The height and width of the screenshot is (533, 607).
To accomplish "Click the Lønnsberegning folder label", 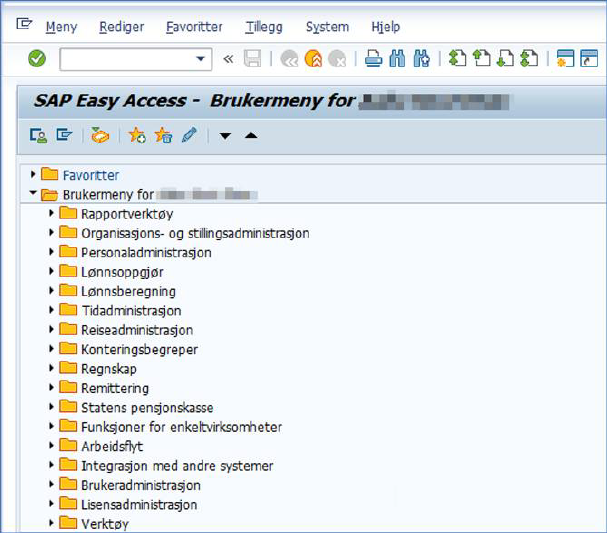I will [x=129, y=291].
